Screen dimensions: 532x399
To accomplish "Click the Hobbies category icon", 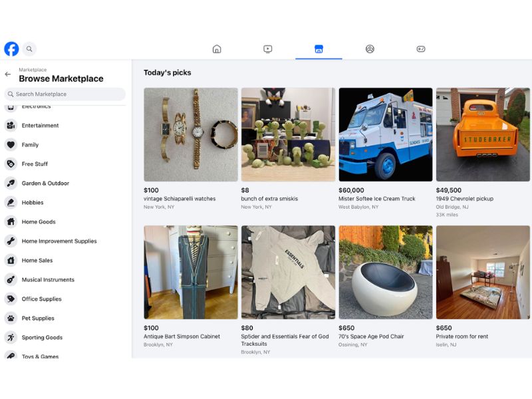I will coord(11,203).
